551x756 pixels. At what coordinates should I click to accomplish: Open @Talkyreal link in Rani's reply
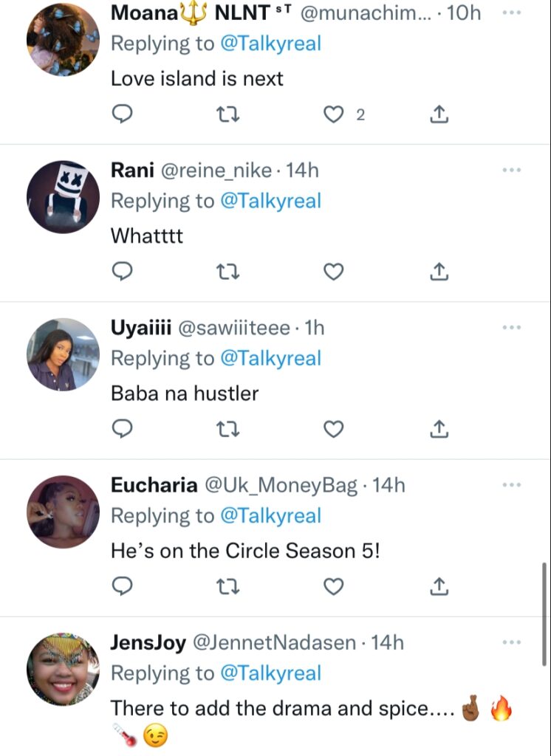270,201
